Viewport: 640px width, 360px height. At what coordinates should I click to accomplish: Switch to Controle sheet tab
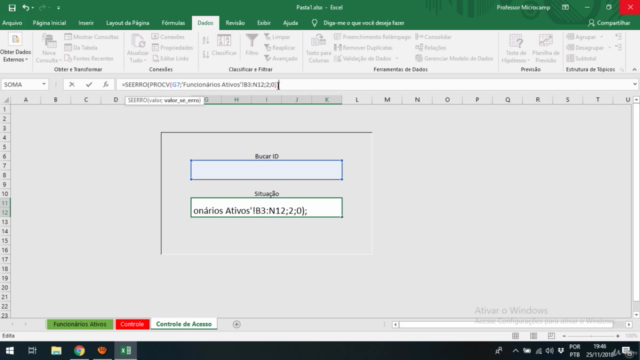point(132,324)
